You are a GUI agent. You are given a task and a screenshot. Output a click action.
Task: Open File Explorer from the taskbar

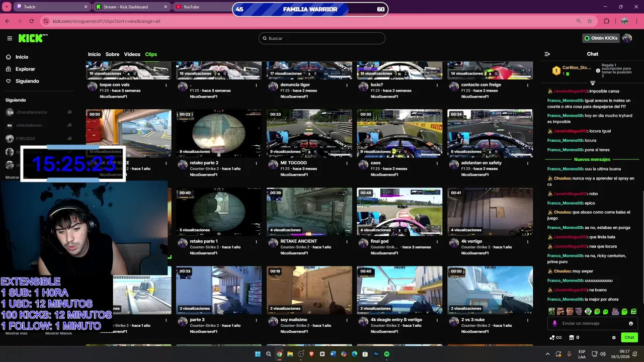click(x=290, y=354)
